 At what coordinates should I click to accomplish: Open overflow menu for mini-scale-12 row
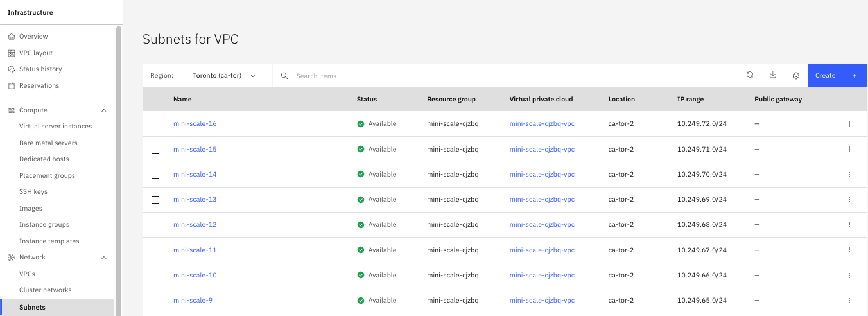pyautogui.click(x=849, y=225)
